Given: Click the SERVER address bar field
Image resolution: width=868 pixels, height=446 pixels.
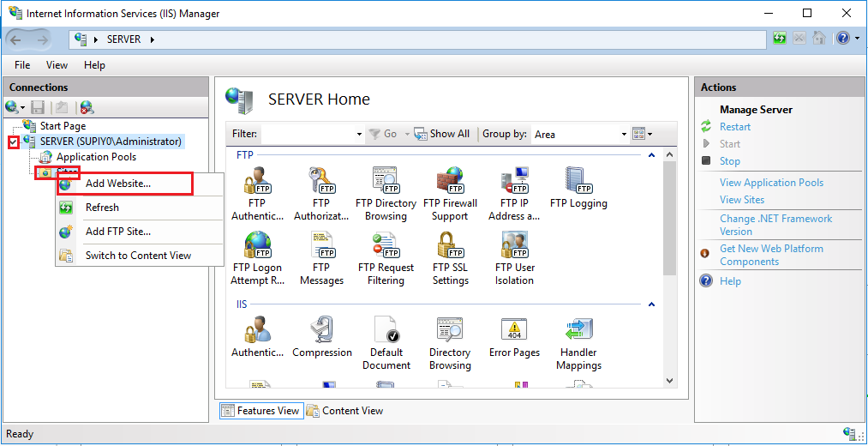Looking at the screenshot, I should point(418,39).
